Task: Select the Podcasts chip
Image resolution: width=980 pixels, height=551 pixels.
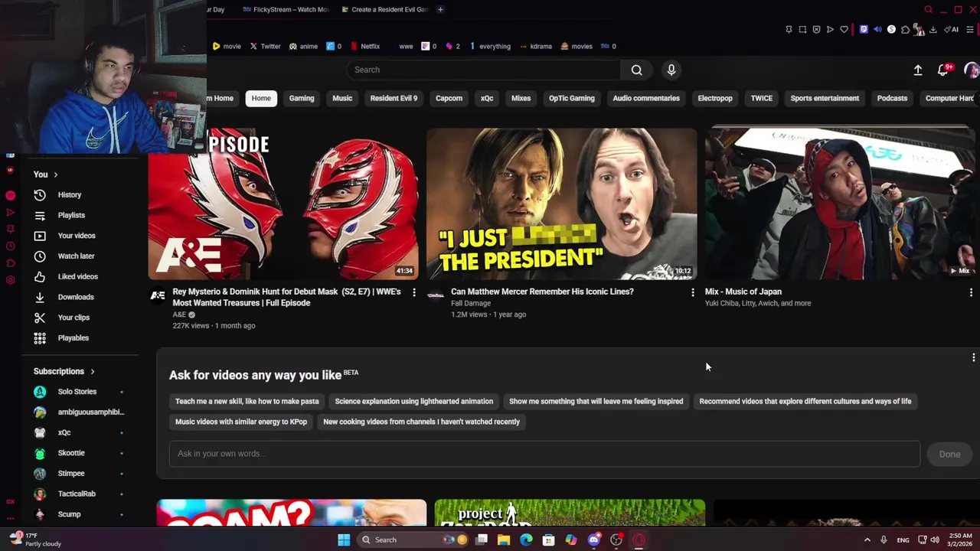Action: click(892, 98)
